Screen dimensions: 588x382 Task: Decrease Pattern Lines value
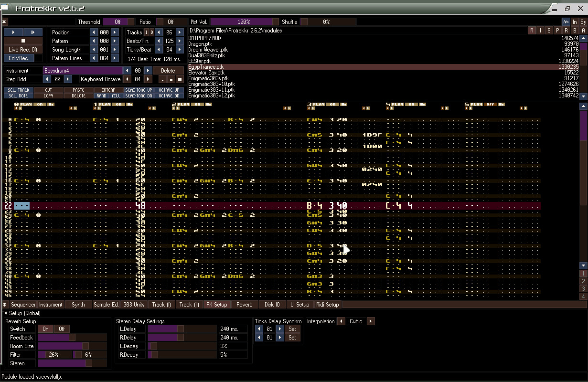94,58
